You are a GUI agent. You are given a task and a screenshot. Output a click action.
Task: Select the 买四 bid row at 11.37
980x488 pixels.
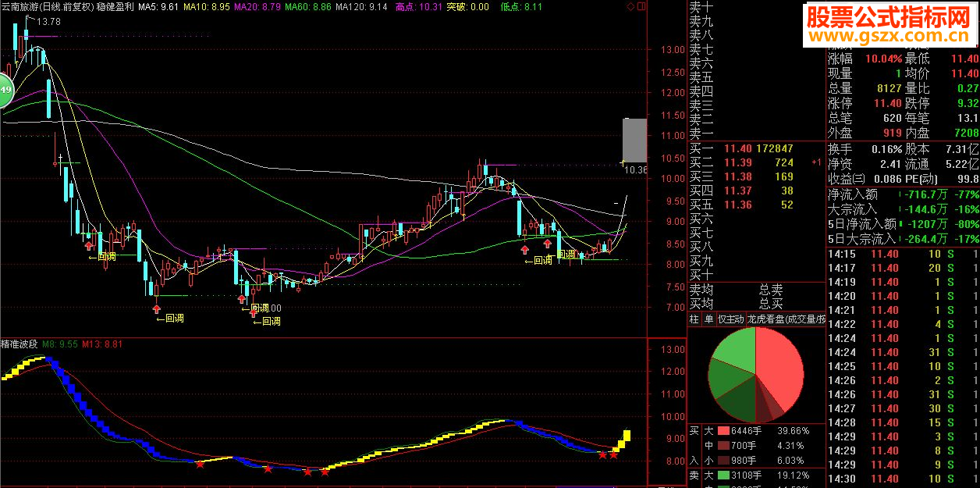756,191
